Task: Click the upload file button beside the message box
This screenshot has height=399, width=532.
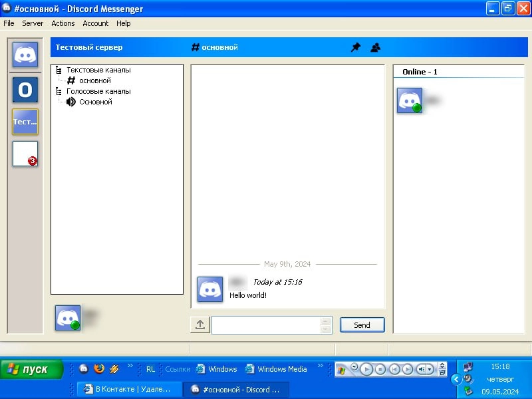Action: 200,325
